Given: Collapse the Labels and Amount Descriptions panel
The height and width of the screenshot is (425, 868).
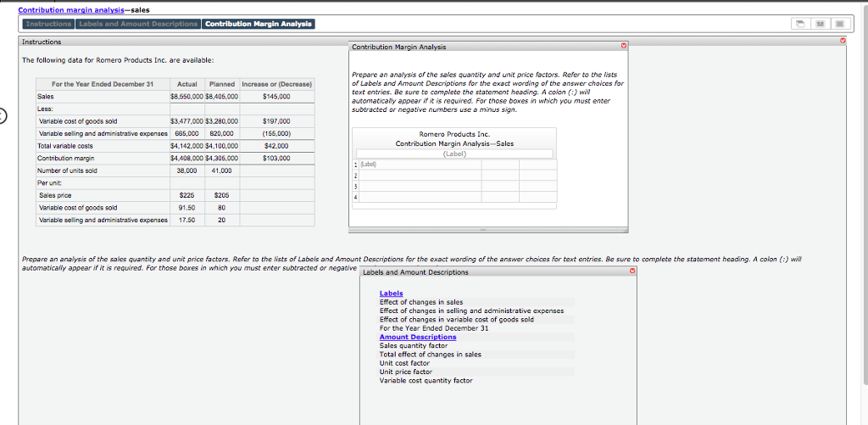Looking at the screenshot, I should tap(632, 272).
